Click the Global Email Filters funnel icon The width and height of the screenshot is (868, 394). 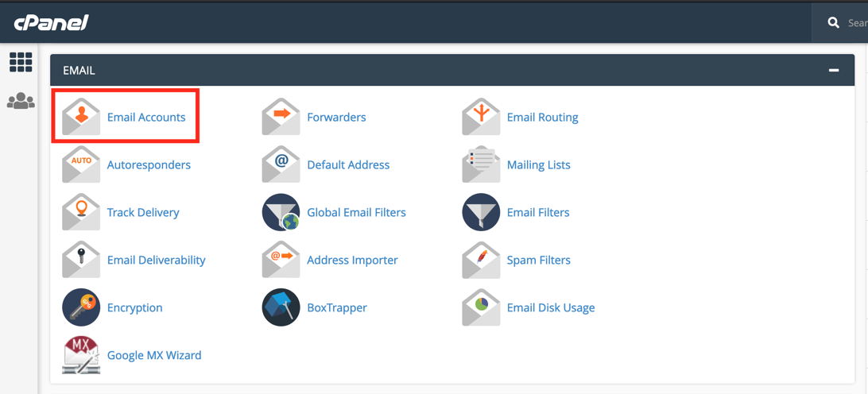click(281, 212)
